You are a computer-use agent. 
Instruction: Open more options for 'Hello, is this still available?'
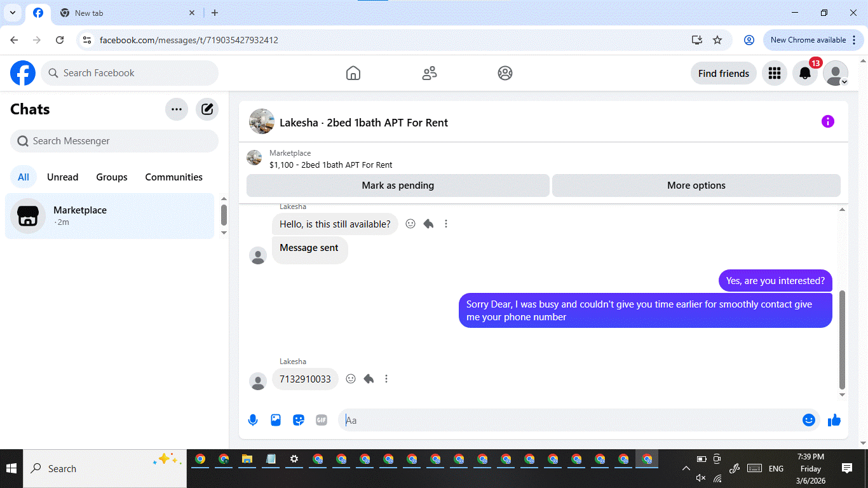446,224
